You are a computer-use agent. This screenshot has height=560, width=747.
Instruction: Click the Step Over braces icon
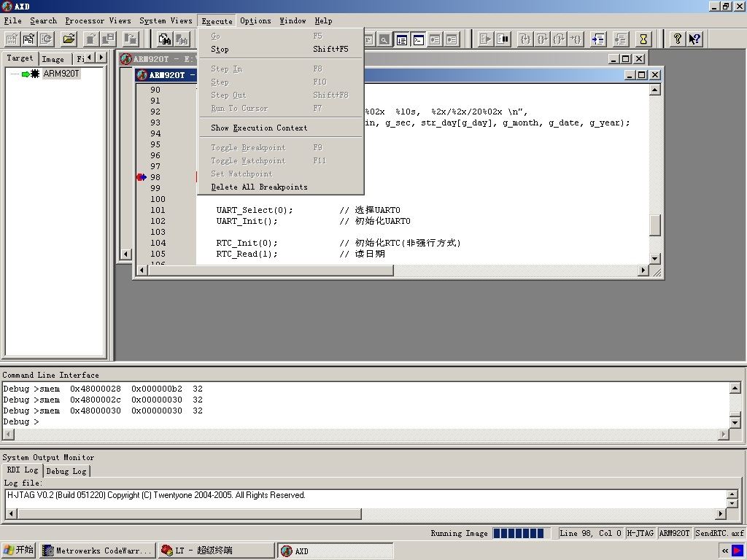[542, 39]
